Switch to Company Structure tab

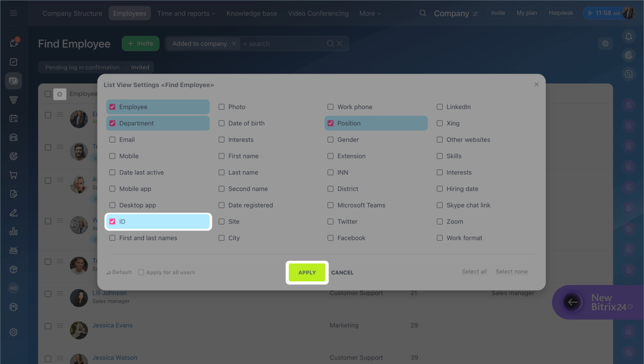[72, 14]
